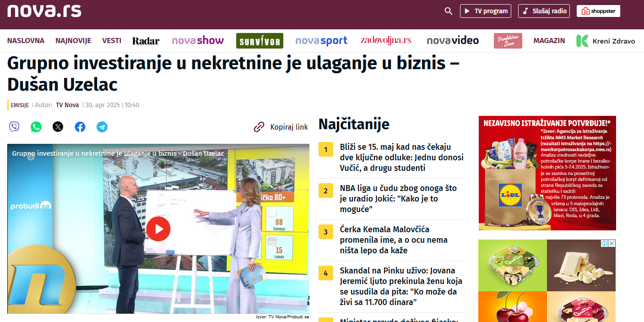Click the Kopiraj link text
This screenshot has width=644, height=322.
(289, 127)
